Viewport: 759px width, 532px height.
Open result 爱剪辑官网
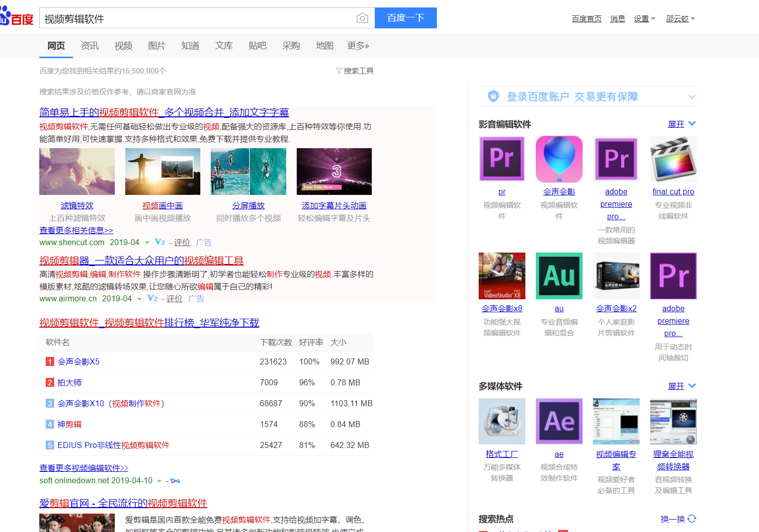pyautogui.click(x=123, y=503)
